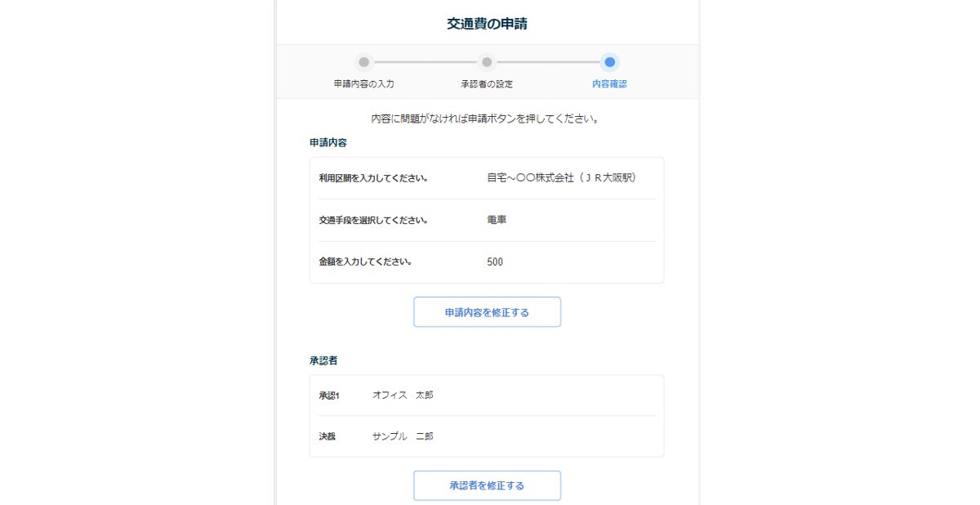Click the 承認者を修正する button
The image size is (980, 505).
(487, 485)
